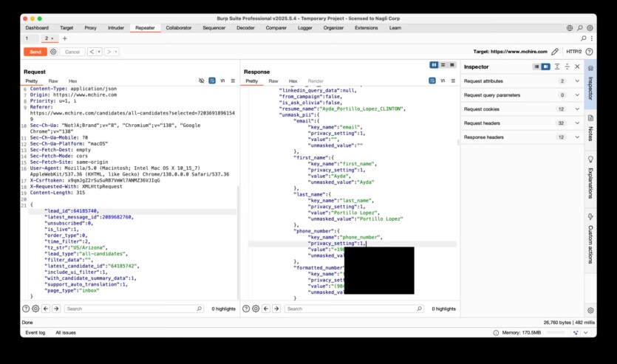617x364 pixels.
Task: Open the Extensions tab
Action: coord(366,28)
